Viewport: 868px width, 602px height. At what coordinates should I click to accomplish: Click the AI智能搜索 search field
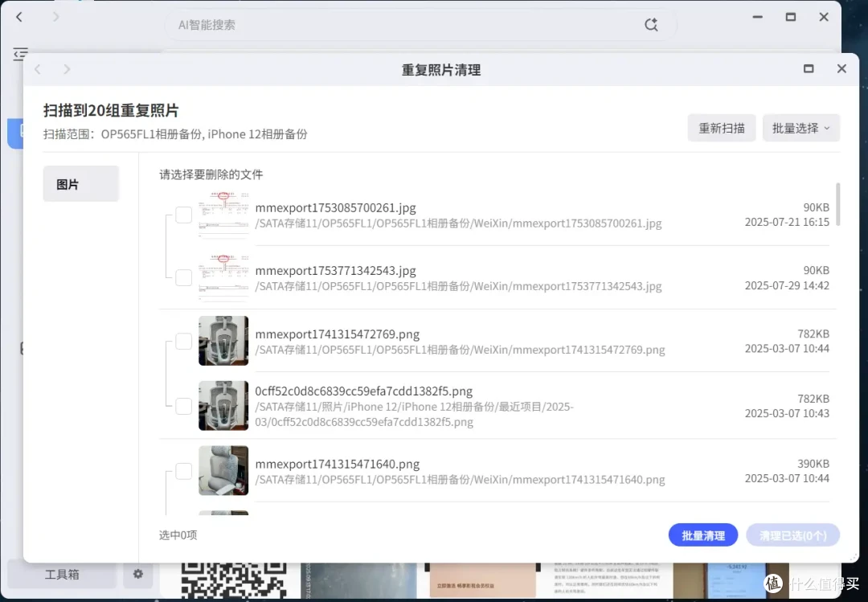(420, 25)
